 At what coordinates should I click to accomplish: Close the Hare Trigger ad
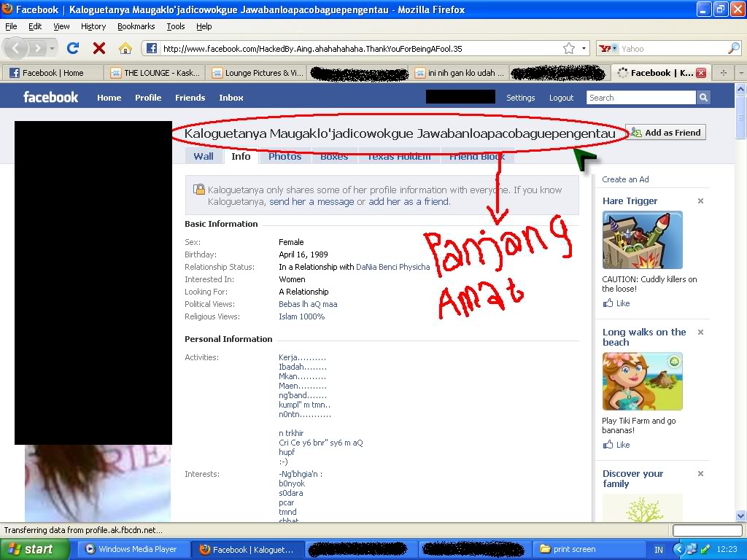(x=700, y=201)
